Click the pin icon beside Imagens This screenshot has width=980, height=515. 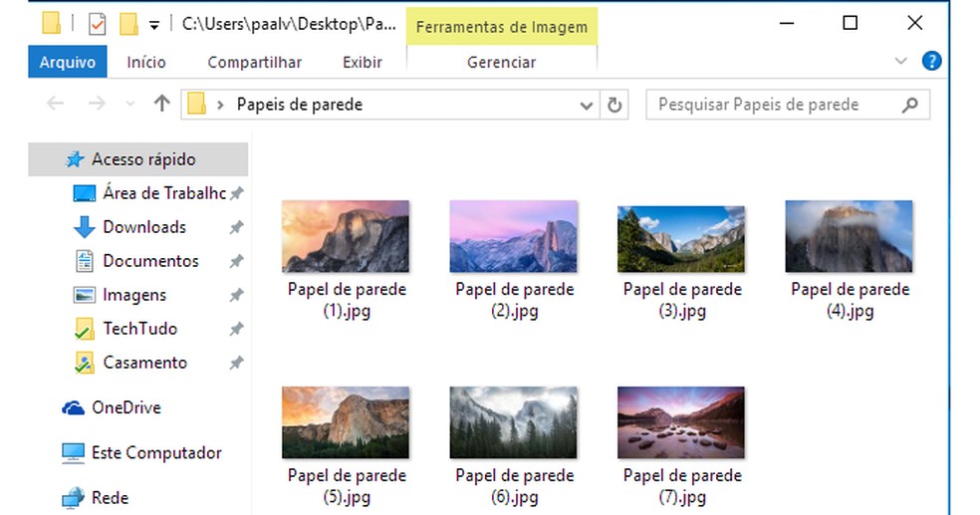(236, 295)
